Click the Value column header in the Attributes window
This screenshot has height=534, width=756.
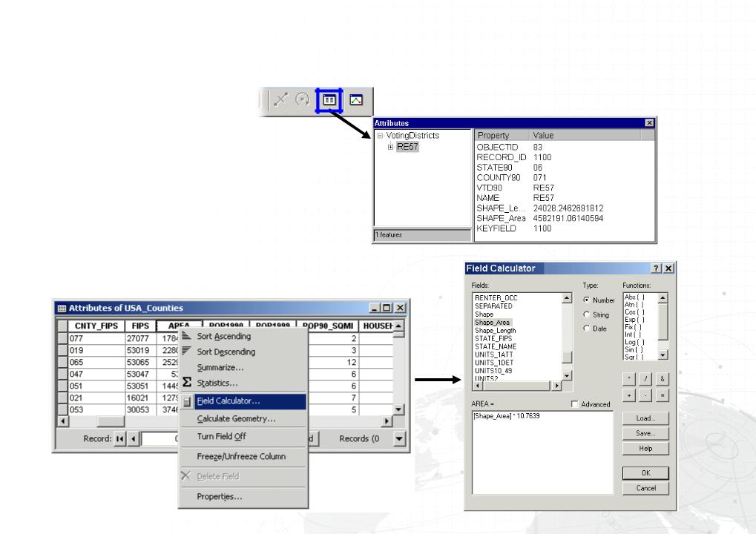pyautogui.click(x=585, y=136)
